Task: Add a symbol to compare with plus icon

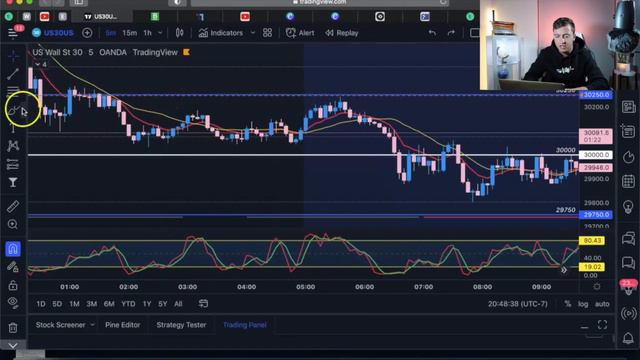Action: [87, 33]
